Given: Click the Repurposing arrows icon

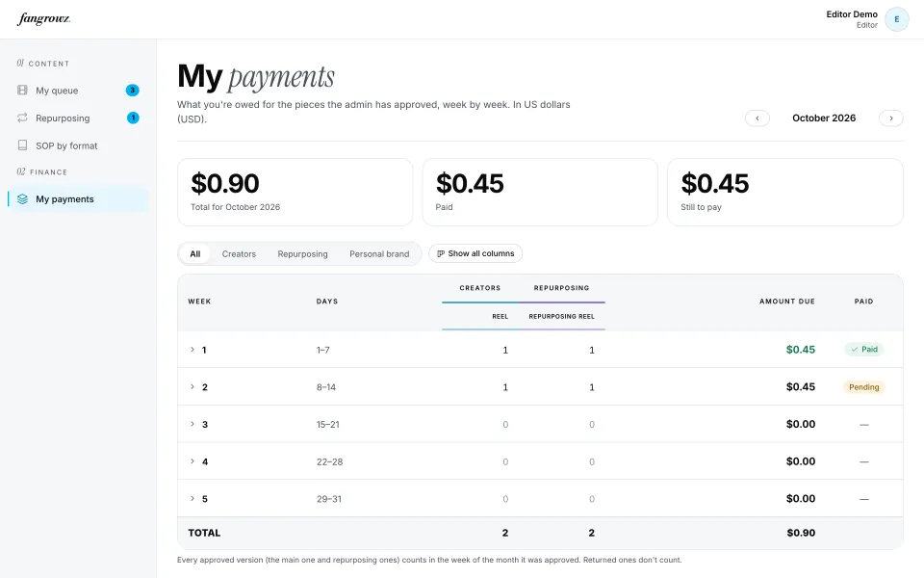Looking at the screenshot, I should tap(22, 118).
